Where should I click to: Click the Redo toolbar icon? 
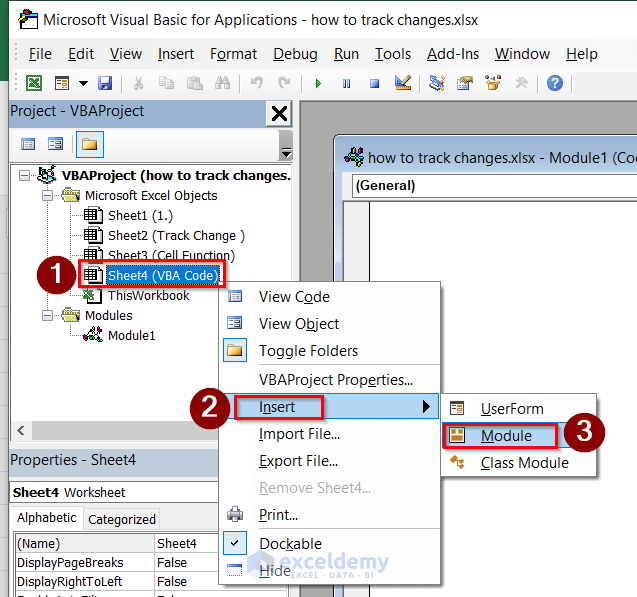tap(284, 83)
